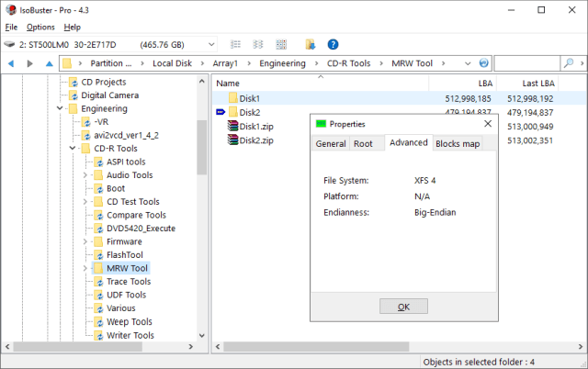The height and width of the screenshot is (369, 588).
Task: Click the refresh globe icon in address bar
Action: pos(484,63)
